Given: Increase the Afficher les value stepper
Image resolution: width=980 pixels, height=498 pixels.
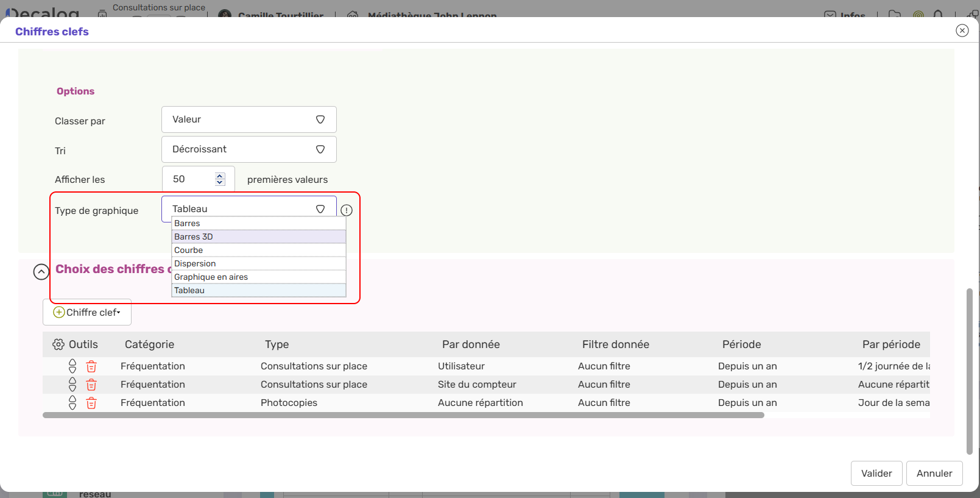Looking at the screenshot, I should pyautogui.click(x=220, y=176).
